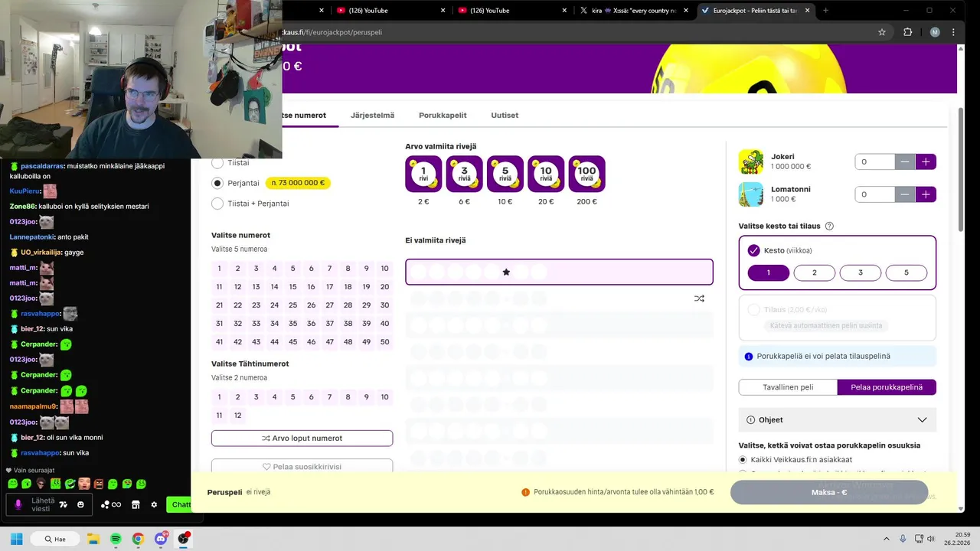This screenshot has width=980, height=551.
Task: Click the microphone icon in chat input
Action: (x=18, y=504)
